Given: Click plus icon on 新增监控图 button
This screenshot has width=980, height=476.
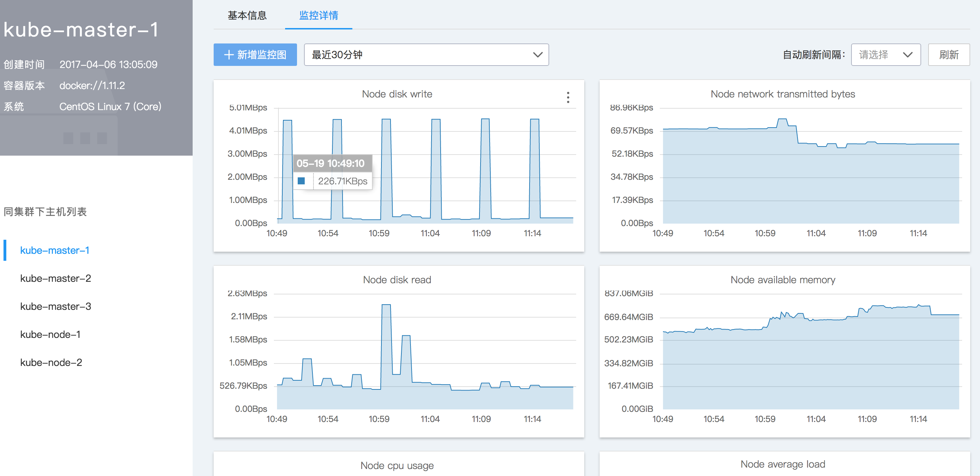Looking at the screenshot, I should [x=228, y=55].
